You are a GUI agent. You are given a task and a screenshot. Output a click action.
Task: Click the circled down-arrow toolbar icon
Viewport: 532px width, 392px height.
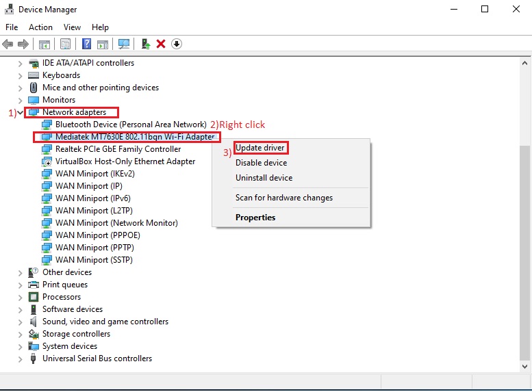point(177,44)
